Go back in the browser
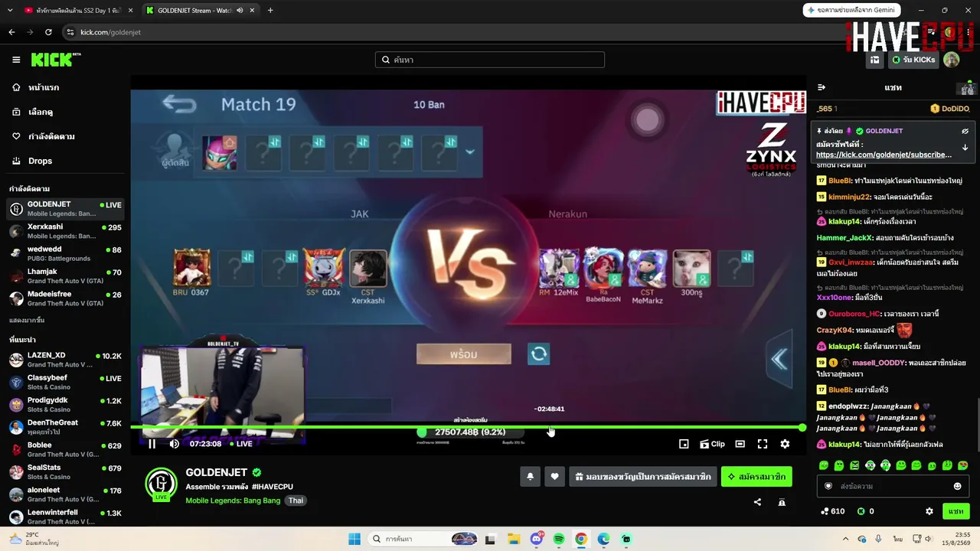Image resolution: width=980 pixels, height=551 pixels. click(x=11, y=32)
